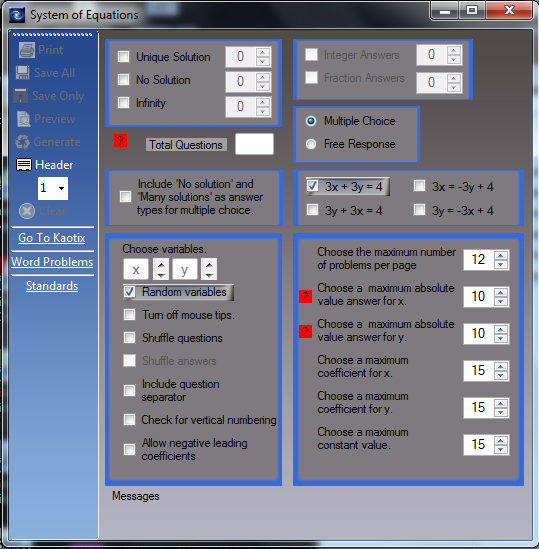
Task: Enable Shuffle questions
Action: click(x=129, y=338)
